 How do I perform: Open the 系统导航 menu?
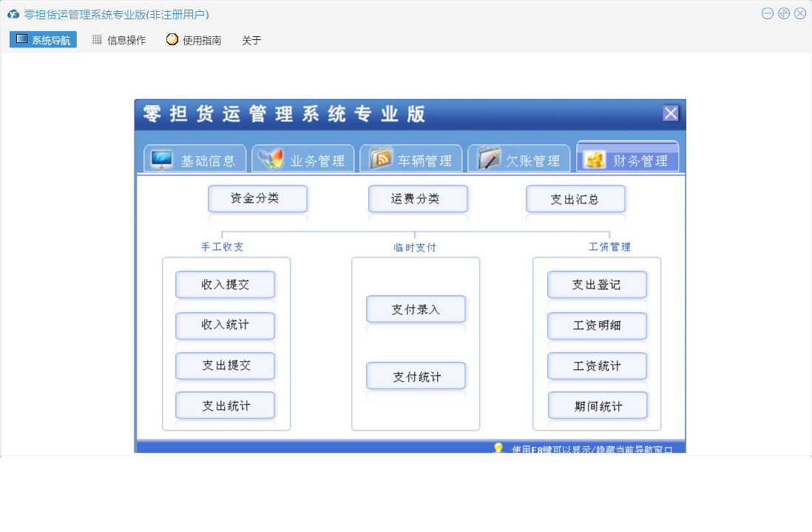point(43,39)
